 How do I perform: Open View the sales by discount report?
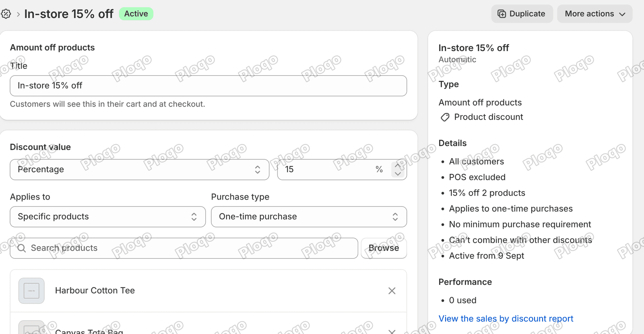coord(506,319)
